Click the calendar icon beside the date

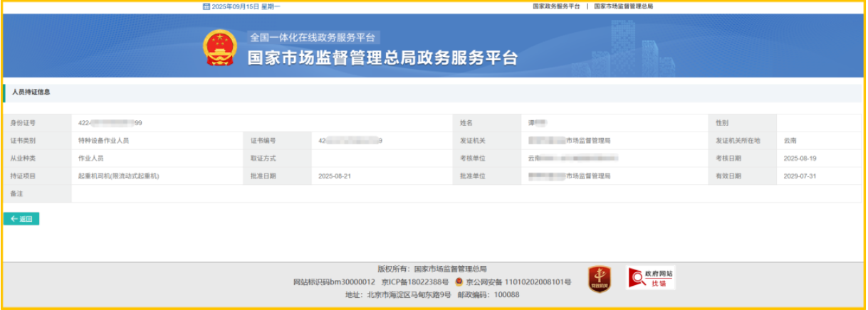click(206, 6)
